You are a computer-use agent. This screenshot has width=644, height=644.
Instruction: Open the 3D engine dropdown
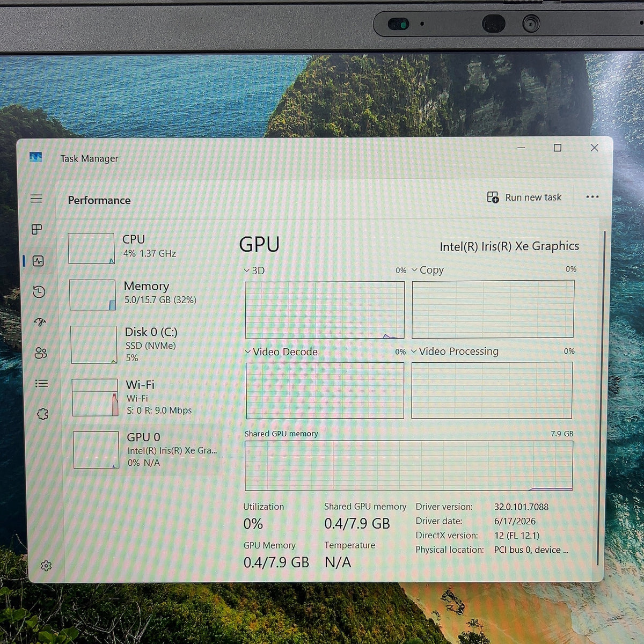pos(254,270)
